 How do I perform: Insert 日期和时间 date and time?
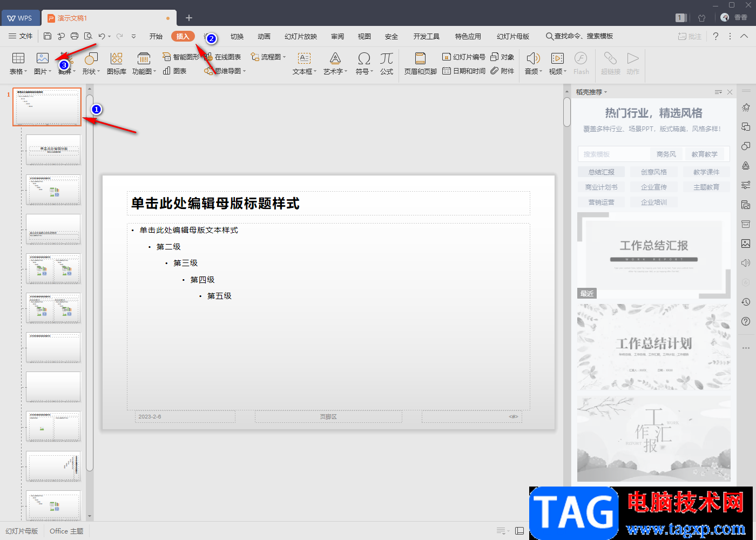(464, 71)
